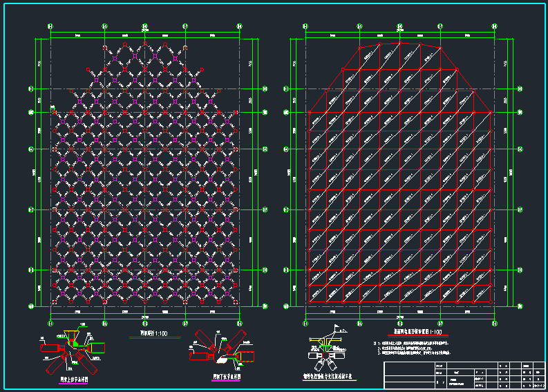The width and height of the screenshot is (548, 392).
Task: Select the top overall dimension text of left plan
Action: 144,30
